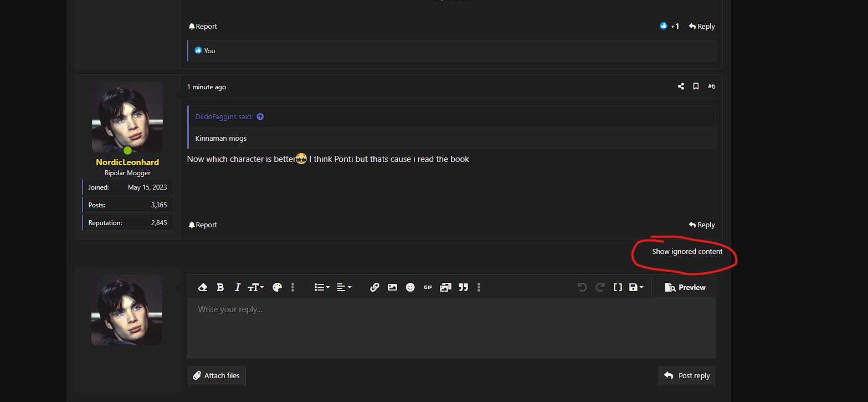The height and width of the screenshot is (402, 868).
Task: Open the text color palette
Action: [278, 287]
